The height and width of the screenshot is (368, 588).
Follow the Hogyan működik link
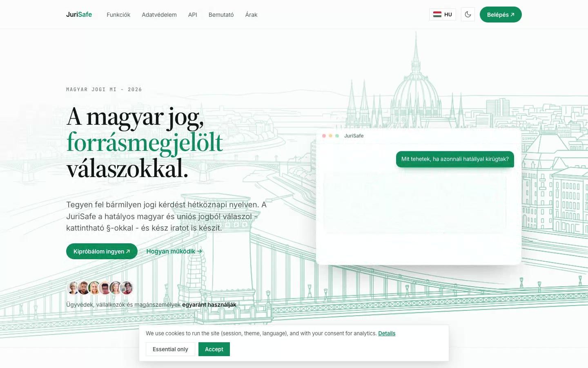[x=174, y=251]
